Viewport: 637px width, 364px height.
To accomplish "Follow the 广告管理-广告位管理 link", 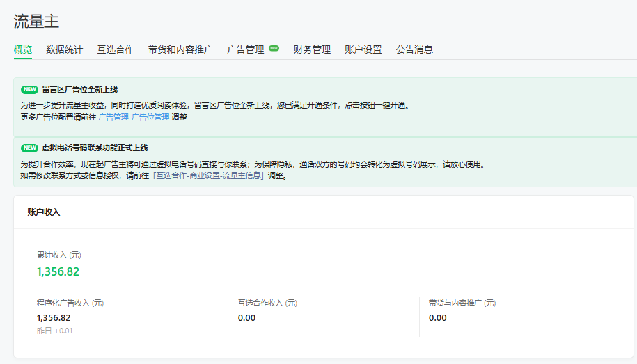I will point(134,117).
